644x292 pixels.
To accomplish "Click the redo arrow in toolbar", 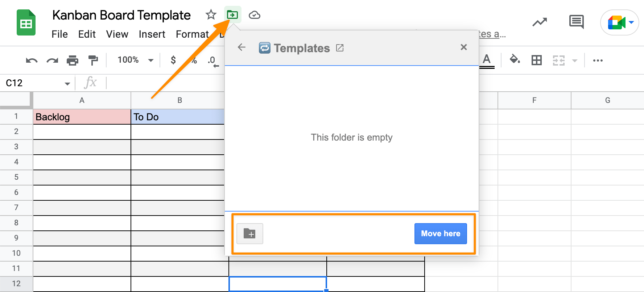I will pos(52,61).
